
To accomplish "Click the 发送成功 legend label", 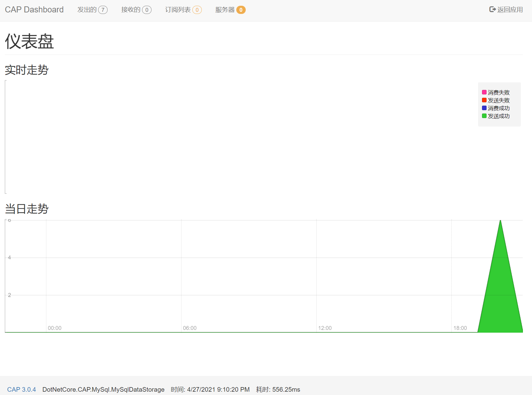I will [x=499, y=116].
